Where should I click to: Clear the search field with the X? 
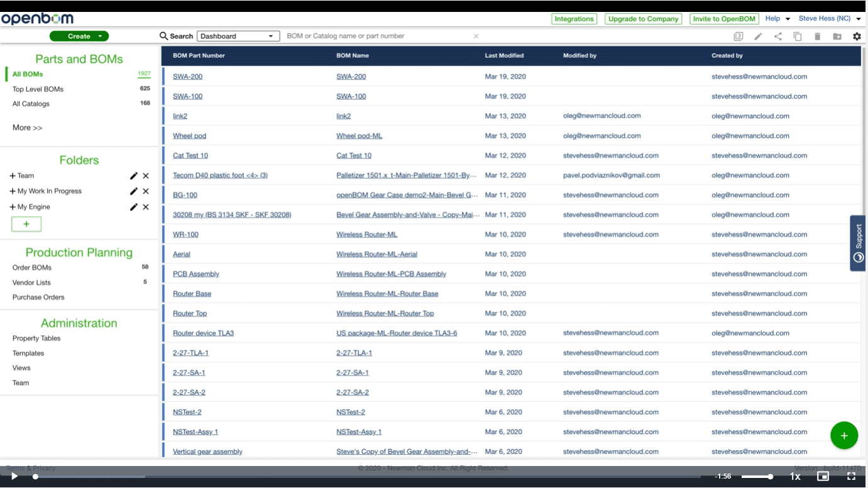[476, 36]
